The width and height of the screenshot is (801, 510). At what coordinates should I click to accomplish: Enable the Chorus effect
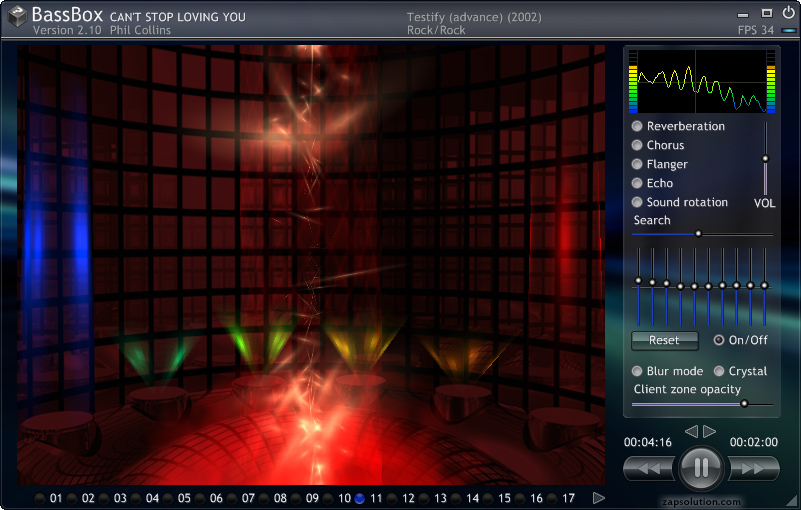pos(637,145)
